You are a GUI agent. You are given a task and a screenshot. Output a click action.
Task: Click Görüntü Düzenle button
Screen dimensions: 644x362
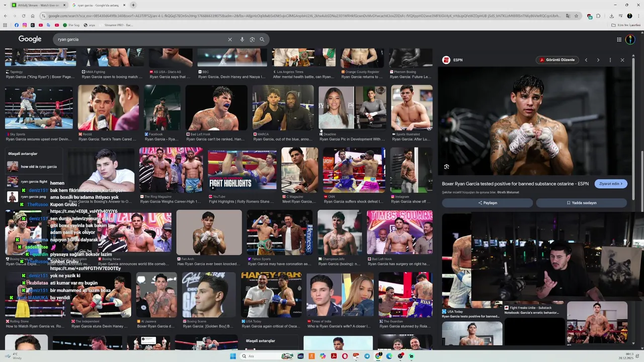coord(557,60)
